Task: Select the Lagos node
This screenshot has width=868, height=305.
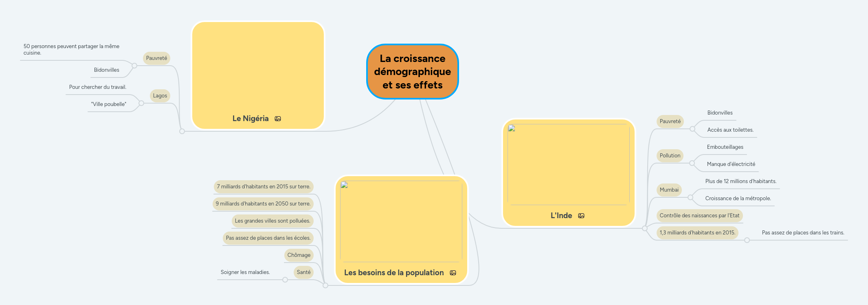Action: tap(160, 96)
